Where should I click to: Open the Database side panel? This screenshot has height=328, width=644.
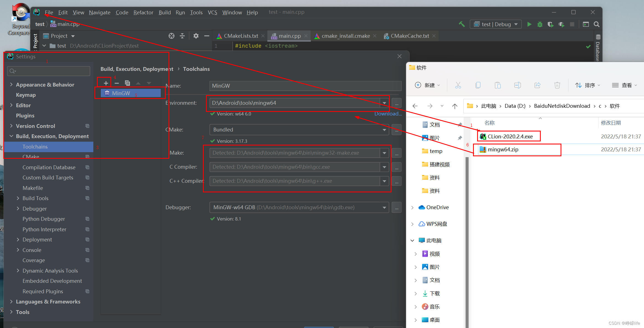click(x=598, y=48)
